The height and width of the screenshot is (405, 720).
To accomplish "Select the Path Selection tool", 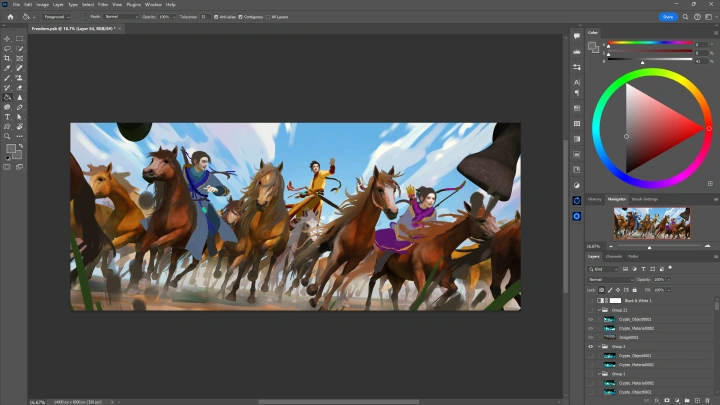I will pyautogui.click(x=20, y=117).
